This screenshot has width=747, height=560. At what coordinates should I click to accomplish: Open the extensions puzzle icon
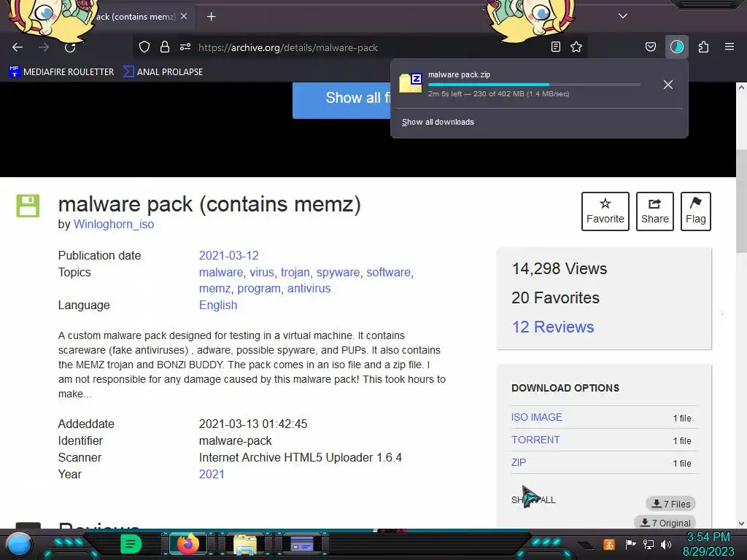coord(703,47)
